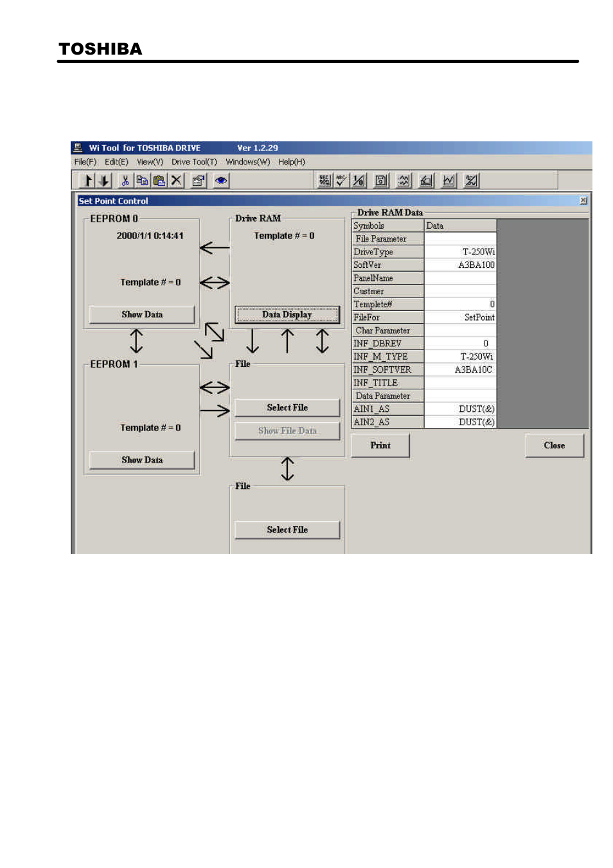Click the diagonal arrow pointing to lower-right
The image size is (613, 868).
(203, 349)
